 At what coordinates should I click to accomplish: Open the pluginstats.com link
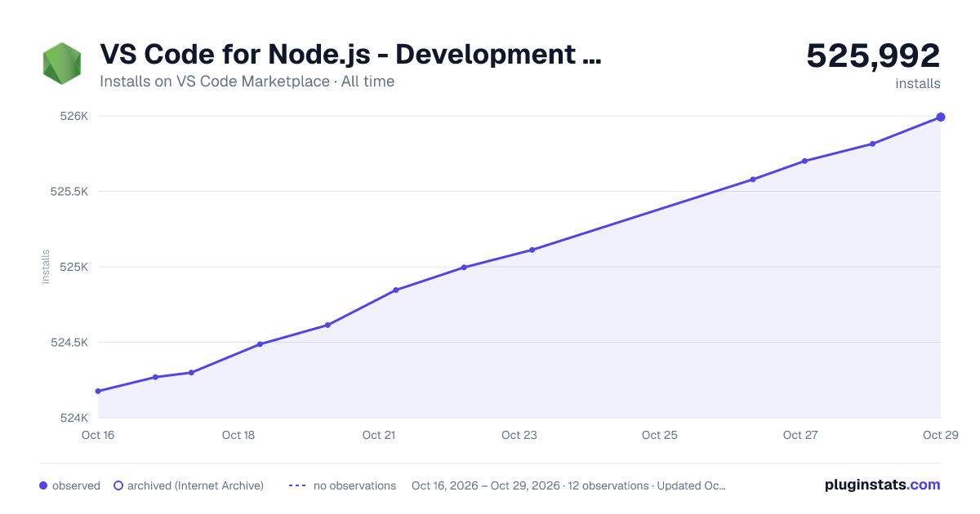click(883, 485)
